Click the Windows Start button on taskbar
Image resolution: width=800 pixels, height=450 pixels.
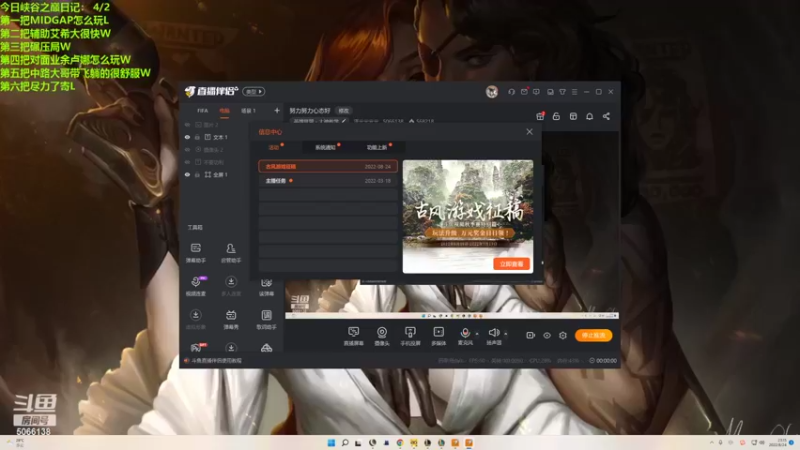click(331, 443)
